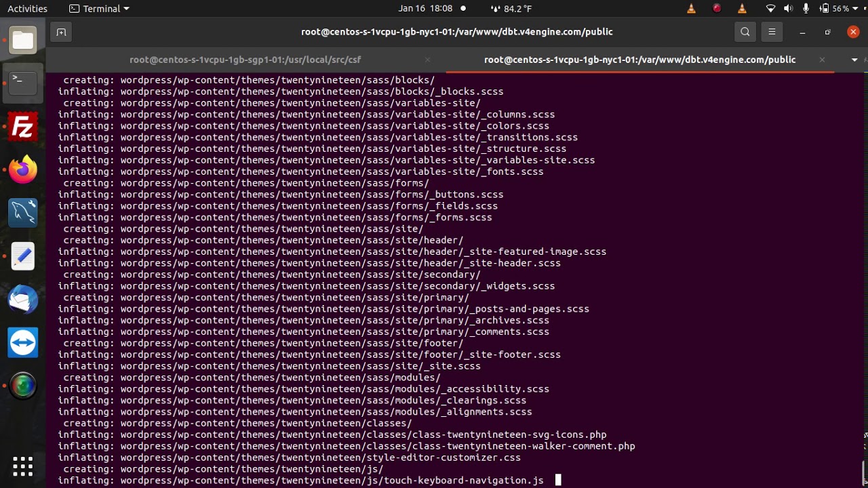Viewport: 868px width, 488px height.
Task: Open the clock and calendar panel
Action: click(x=425, y=9)
